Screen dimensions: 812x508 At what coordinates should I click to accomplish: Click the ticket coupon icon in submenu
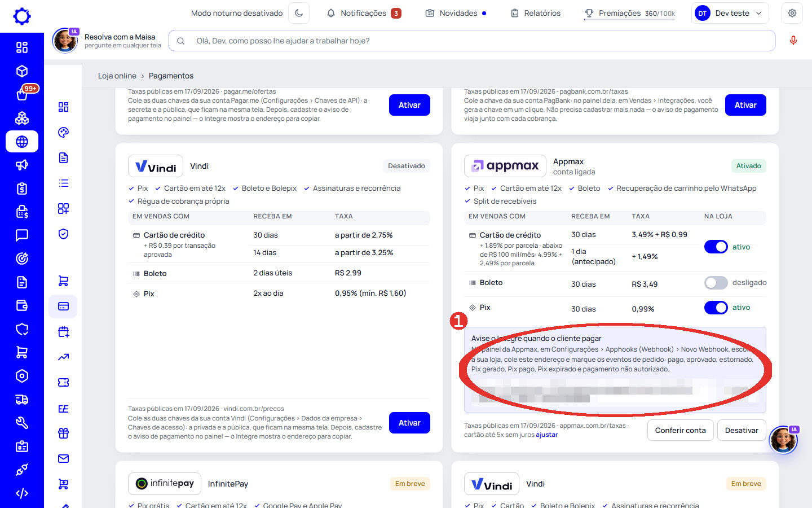point(63,383)
